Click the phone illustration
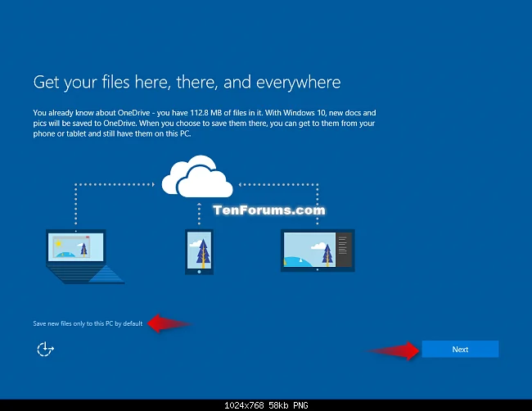 (199, 252)
